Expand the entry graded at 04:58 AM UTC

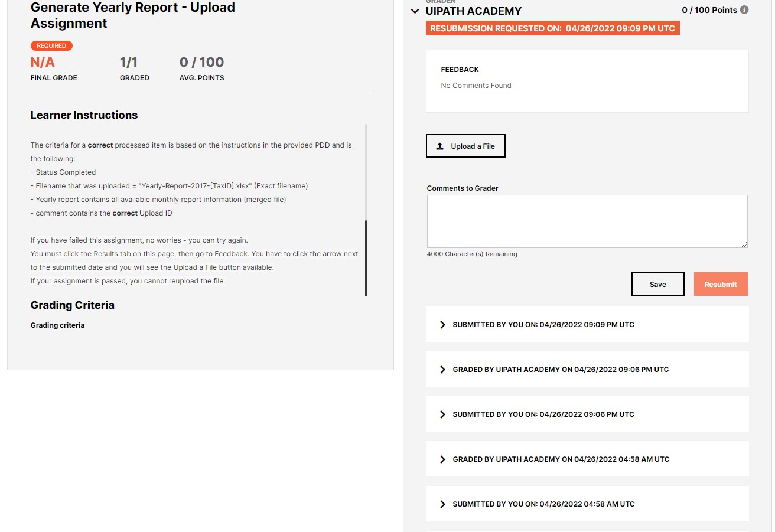(442, 459)
